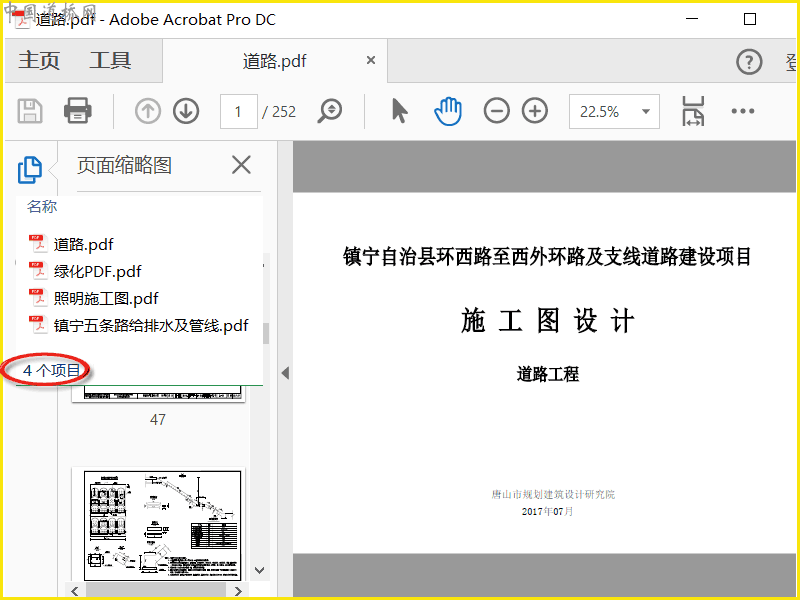The height and width of the screenshot is (600, 800).
Task: Switch to the 主页 tab
Action: point(40,61)
